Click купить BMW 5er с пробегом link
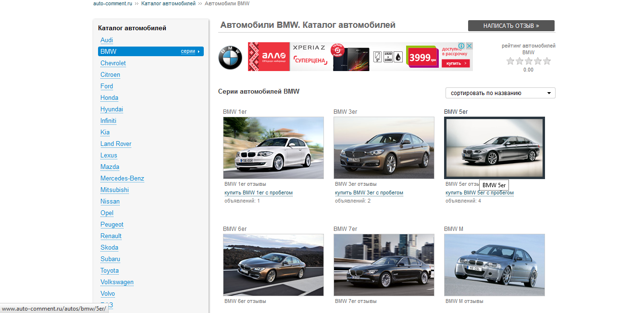 pyautogui.click(x=480, y=193)
